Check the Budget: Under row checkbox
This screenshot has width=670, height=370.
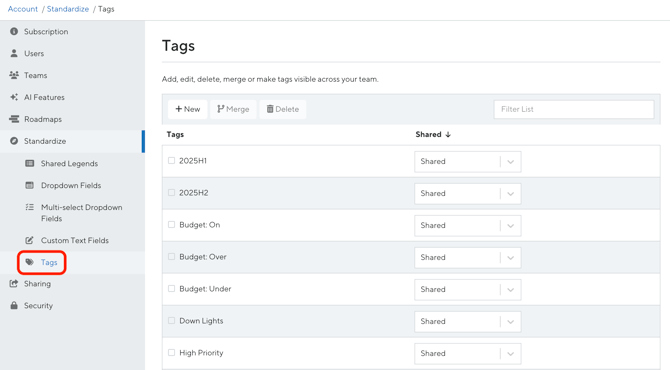(x=171, y=289)
